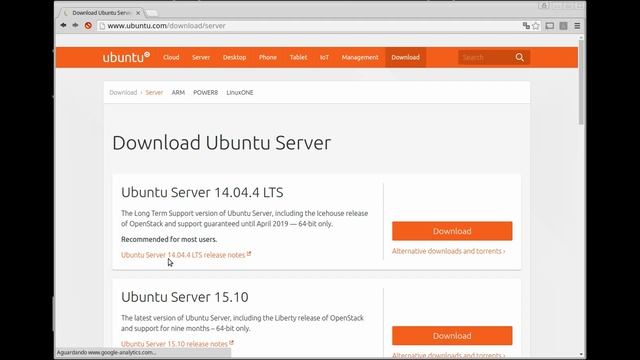Open the Download navigation item
The width and height of the screenshot is (640, 360).
[405, 58]
